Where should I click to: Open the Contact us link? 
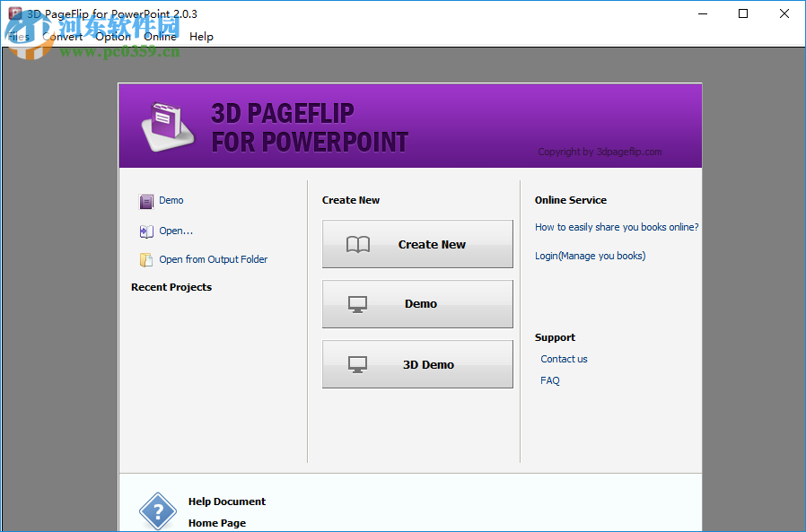pyautogui.click(x=564, y=358)
